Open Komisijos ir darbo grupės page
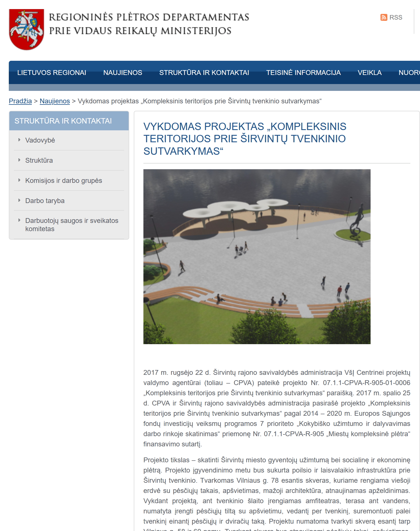The width and height of the screenshot is (420, 531). click(x=64, y=181)
